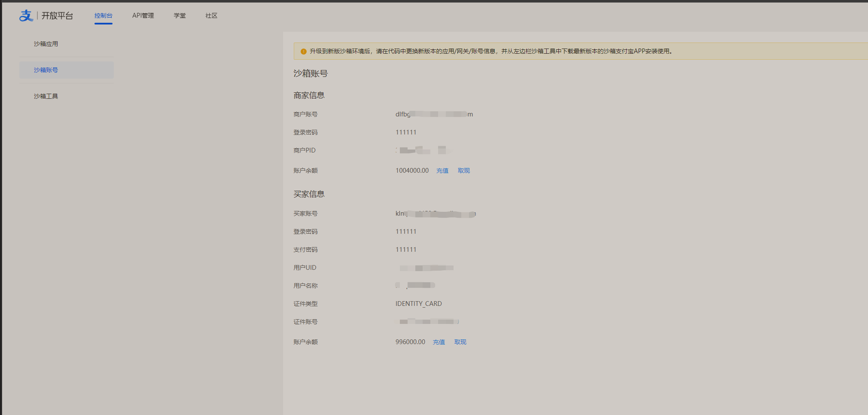Click the orange notice warning icon
868x415 pixels.
304,52
